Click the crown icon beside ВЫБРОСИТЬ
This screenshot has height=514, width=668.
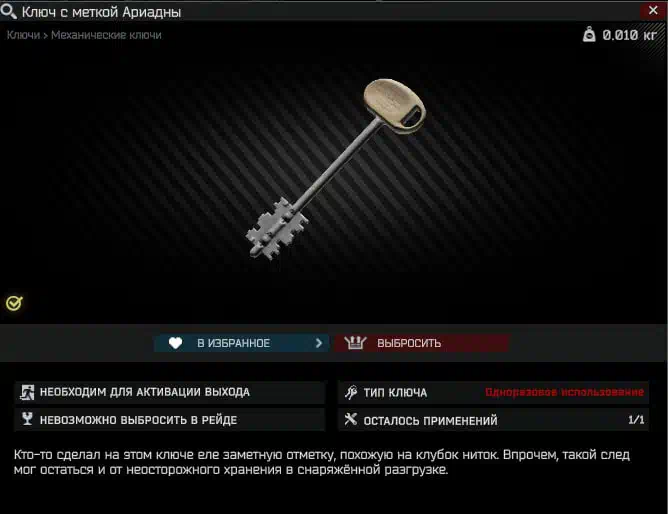tap(355, 343)
